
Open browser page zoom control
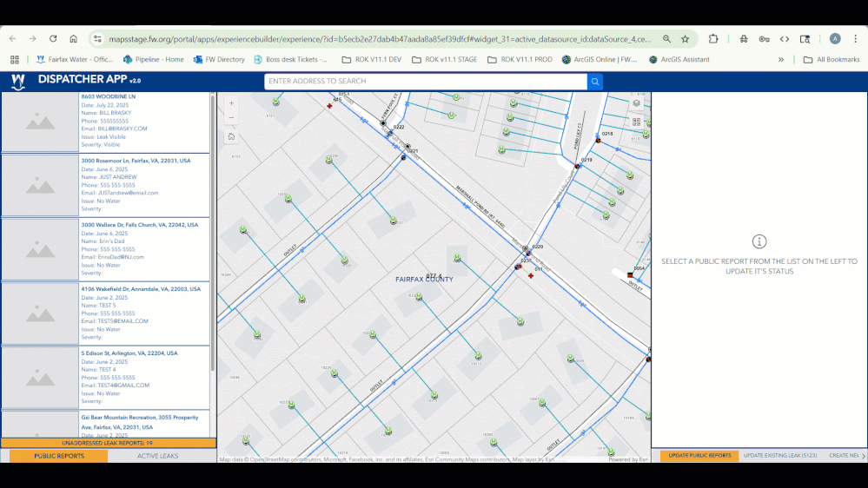pos(666,39)
